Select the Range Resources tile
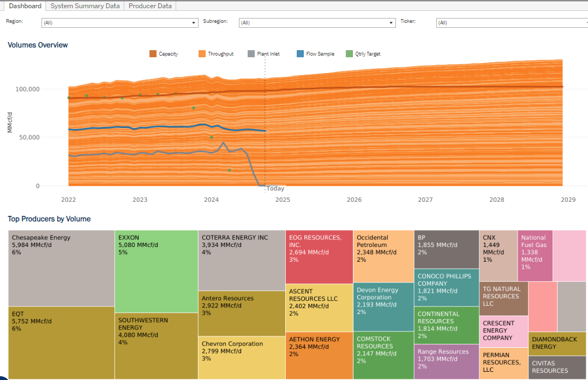Screen dimensions: 588x380 tap(447, 362)
